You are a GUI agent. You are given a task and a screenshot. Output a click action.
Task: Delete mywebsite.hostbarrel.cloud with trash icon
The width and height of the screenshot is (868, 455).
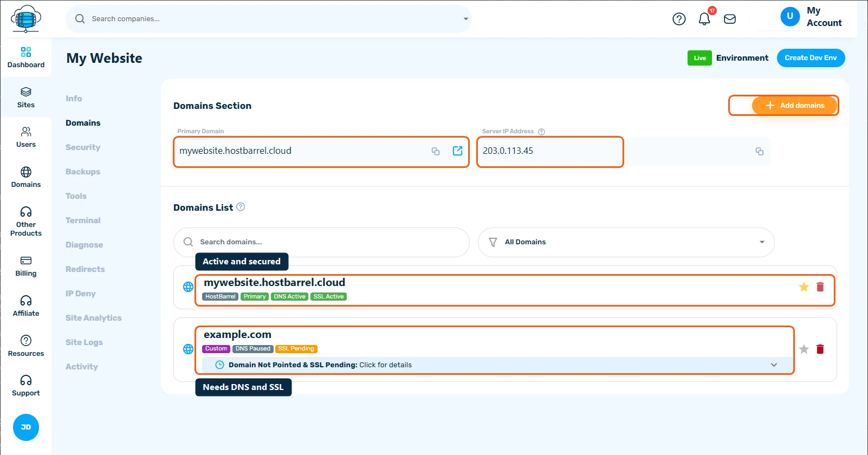820,287
